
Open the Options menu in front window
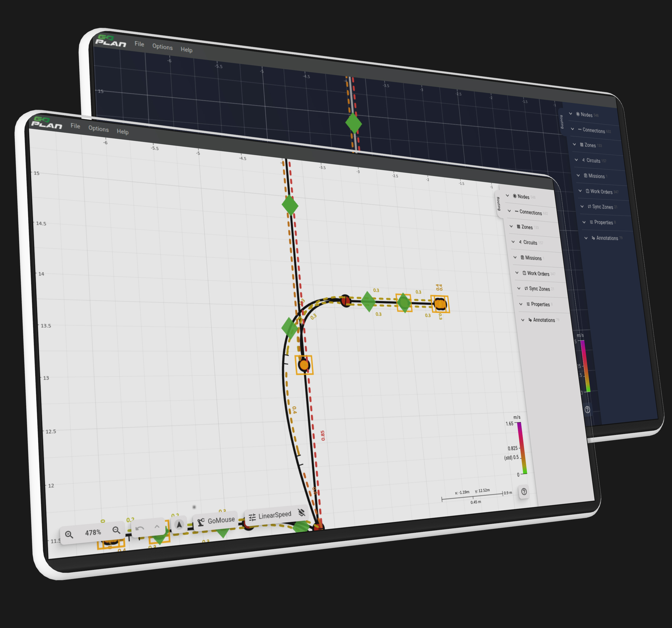pos(98,129)
